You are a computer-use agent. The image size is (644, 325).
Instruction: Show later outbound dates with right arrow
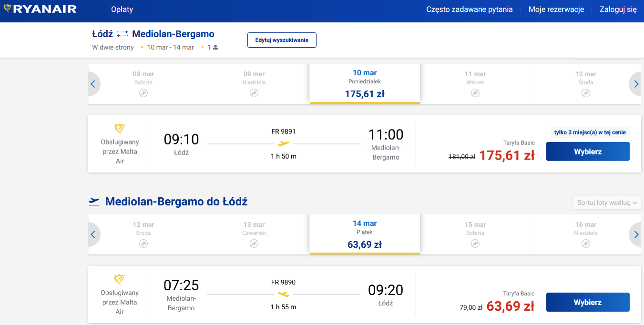(x=636, y=84)
